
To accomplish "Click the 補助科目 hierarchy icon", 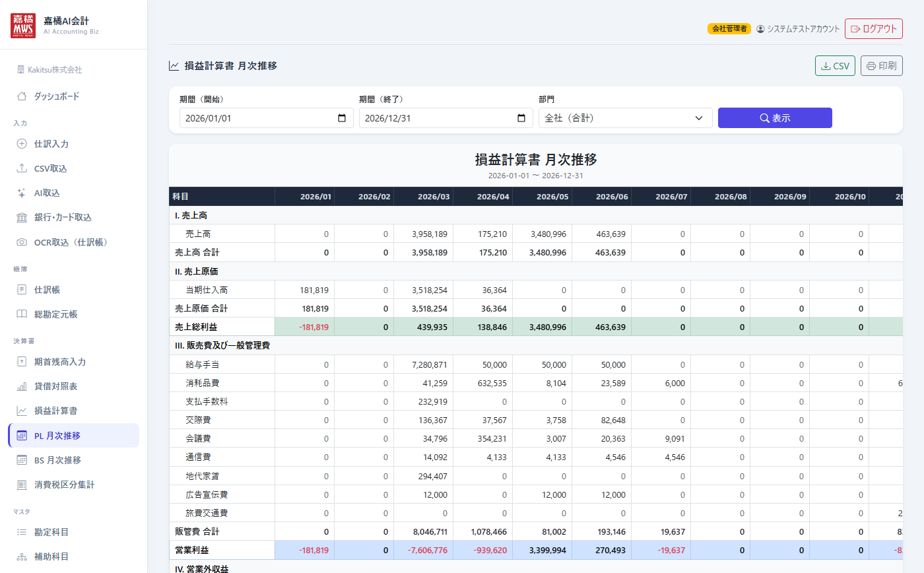I will pos(22,556).
